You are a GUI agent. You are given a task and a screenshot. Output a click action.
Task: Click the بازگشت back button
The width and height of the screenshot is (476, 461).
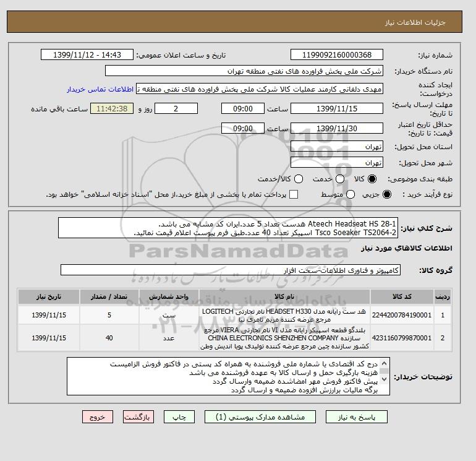(x=138, y=417)
